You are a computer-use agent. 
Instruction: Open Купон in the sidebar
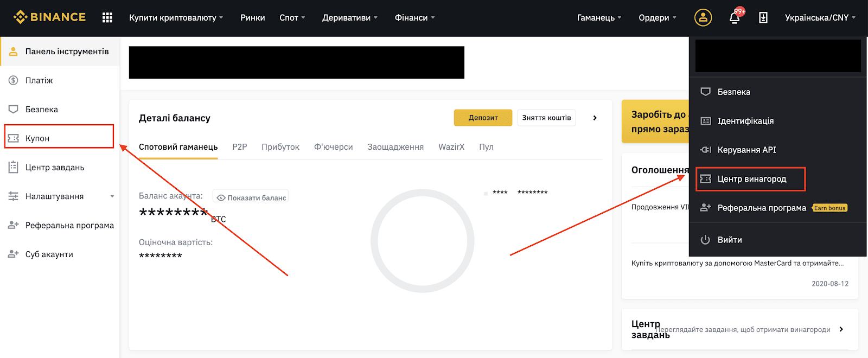[59, 136]
